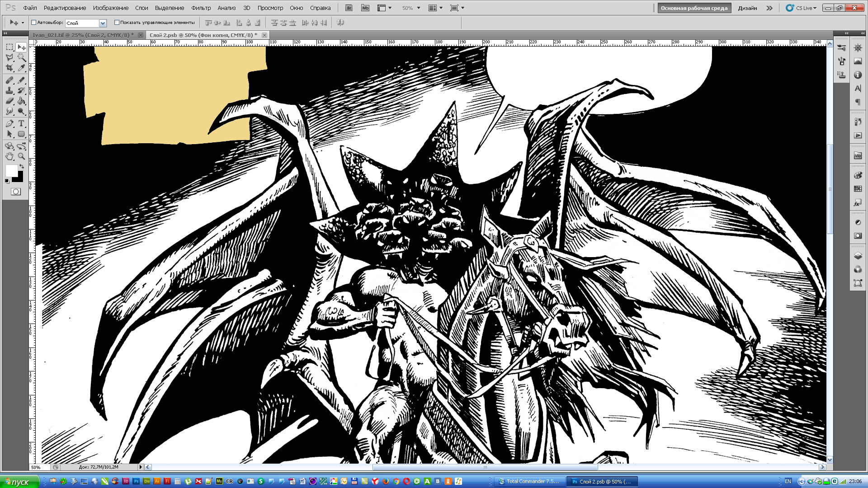The image size is (868, 488).
Task: Select the Crop tool
Action: coord(9,68)
